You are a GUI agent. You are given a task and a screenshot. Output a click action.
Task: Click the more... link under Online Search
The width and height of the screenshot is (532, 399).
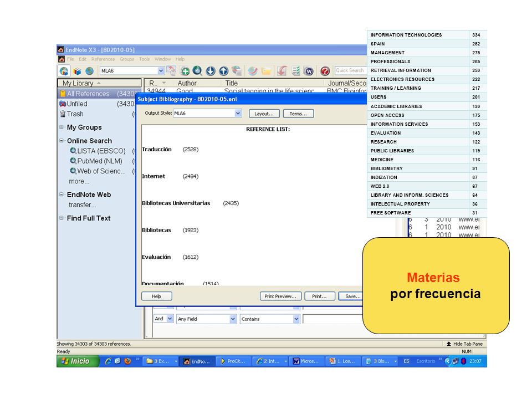pos(79,181)
